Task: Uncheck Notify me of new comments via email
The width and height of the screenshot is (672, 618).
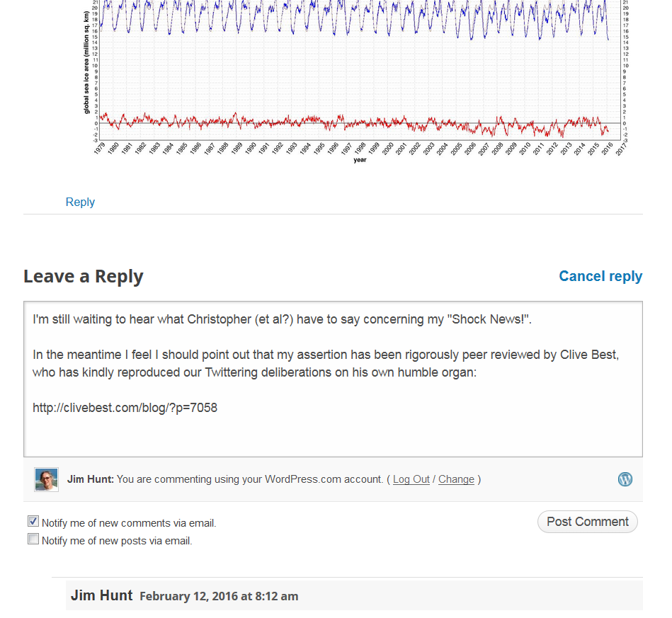Action: [x=33, y=521]
